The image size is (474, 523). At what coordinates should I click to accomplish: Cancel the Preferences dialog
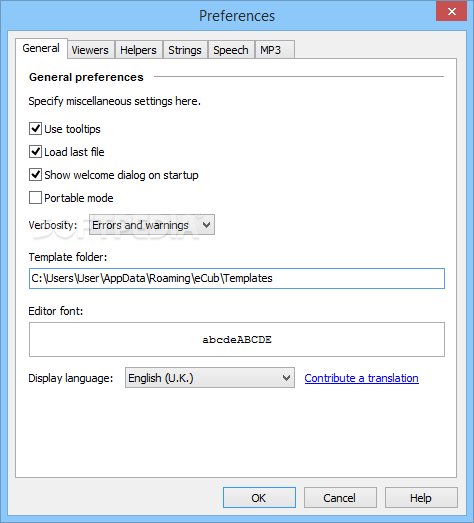pyautogui.click(x=340, y=498)
